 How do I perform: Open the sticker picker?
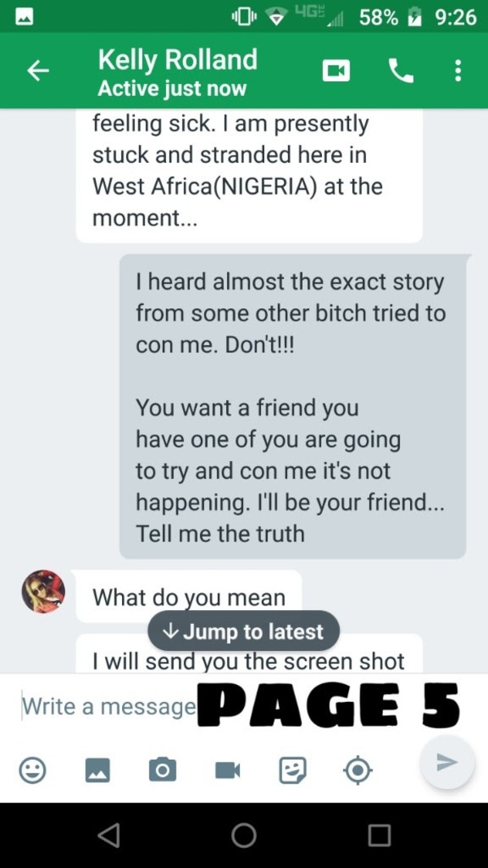point(292,770)
